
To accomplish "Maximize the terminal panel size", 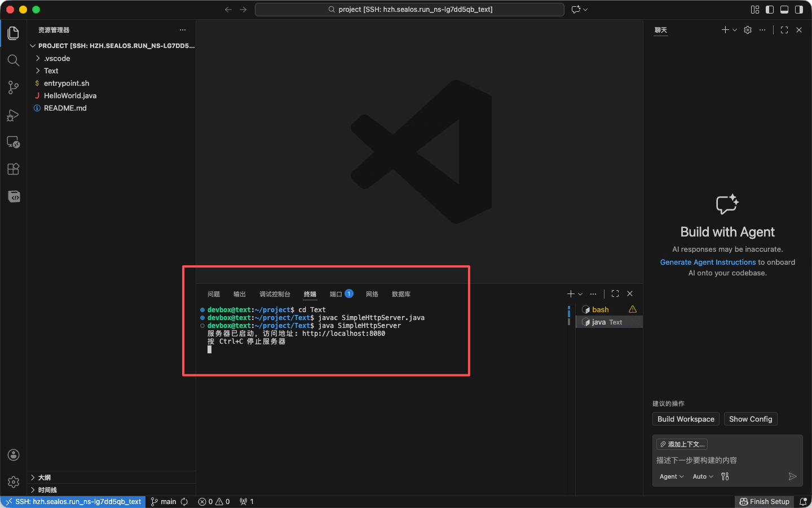I will [x=615, y=294].
